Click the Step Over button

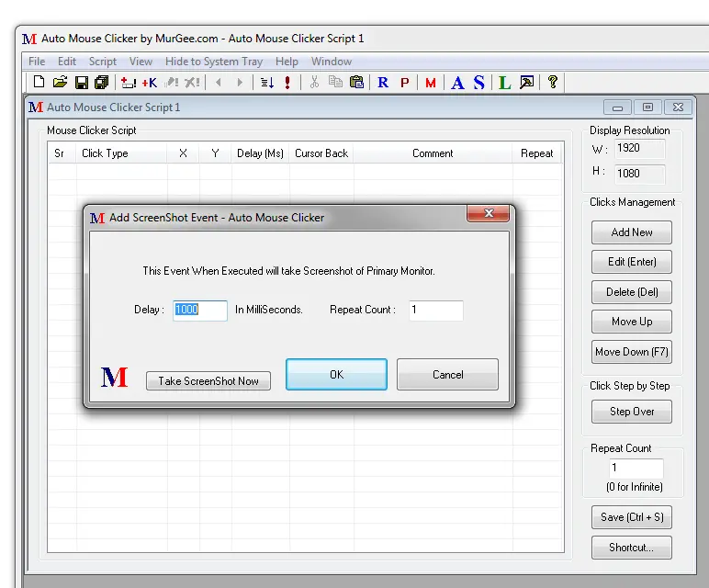click(632, 412)
